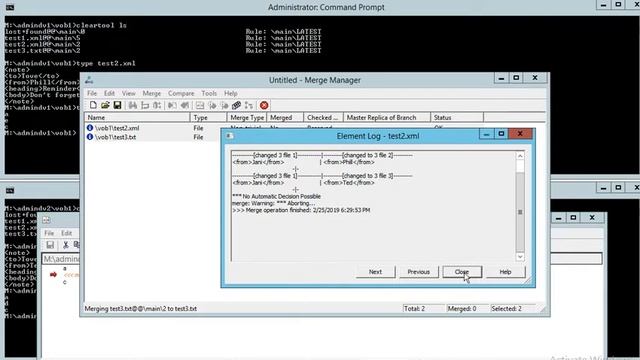
Task: Click the lower Command Prompt system icon
Action: coord(10,190)
